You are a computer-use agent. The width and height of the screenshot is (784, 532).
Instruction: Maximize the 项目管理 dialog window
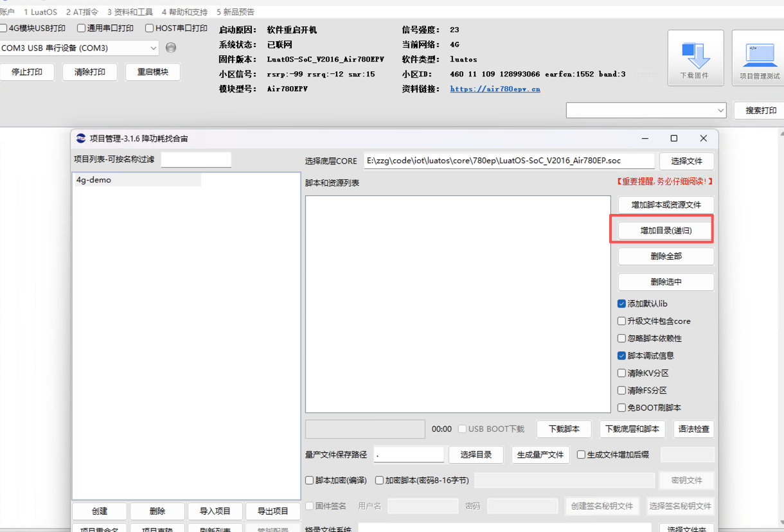(673, 138)
